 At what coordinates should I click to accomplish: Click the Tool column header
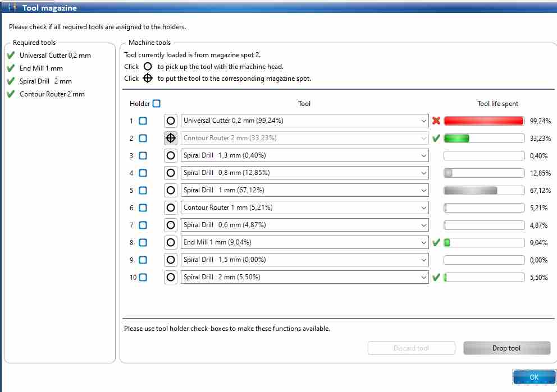point(304,104)
